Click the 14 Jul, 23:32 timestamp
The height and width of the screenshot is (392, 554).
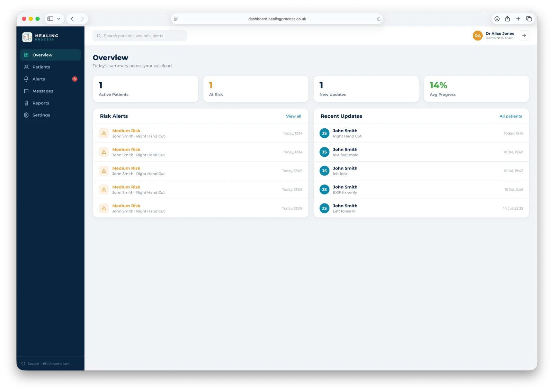[x=513, y=208]
